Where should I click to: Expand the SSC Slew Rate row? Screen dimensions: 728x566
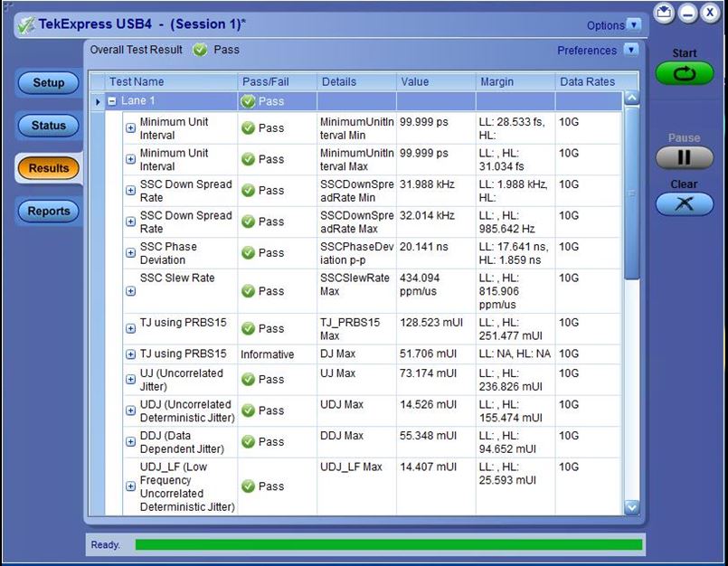130,291
